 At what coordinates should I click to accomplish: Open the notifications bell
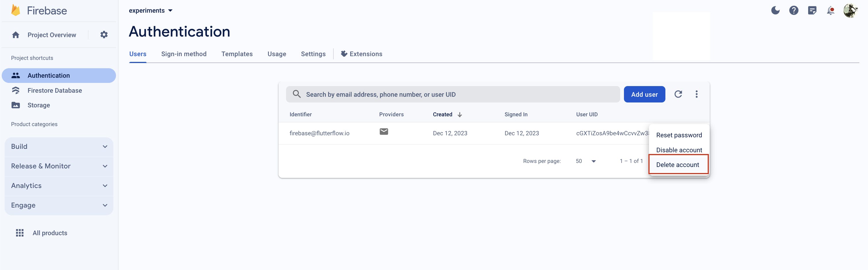coord(831,10)
